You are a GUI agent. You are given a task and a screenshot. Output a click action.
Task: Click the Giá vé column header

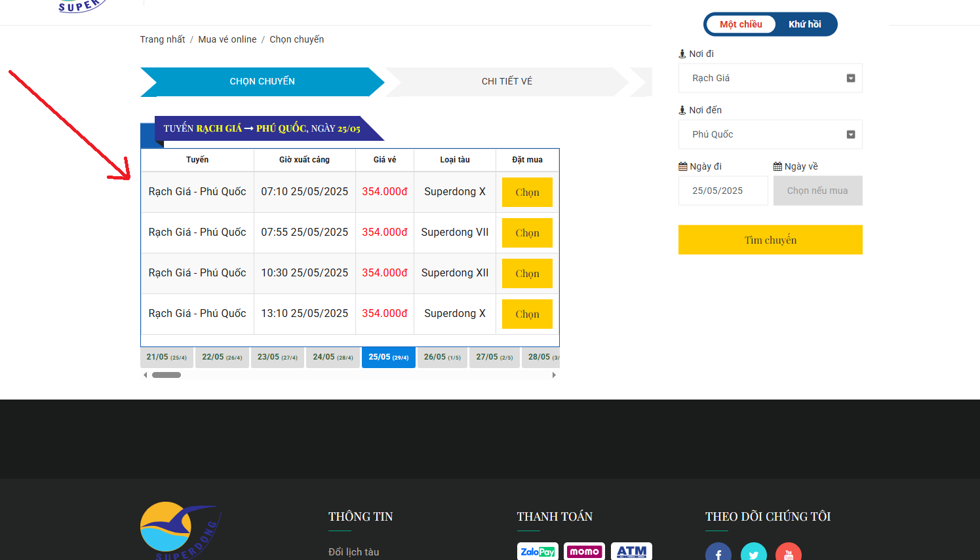point(385,160)
